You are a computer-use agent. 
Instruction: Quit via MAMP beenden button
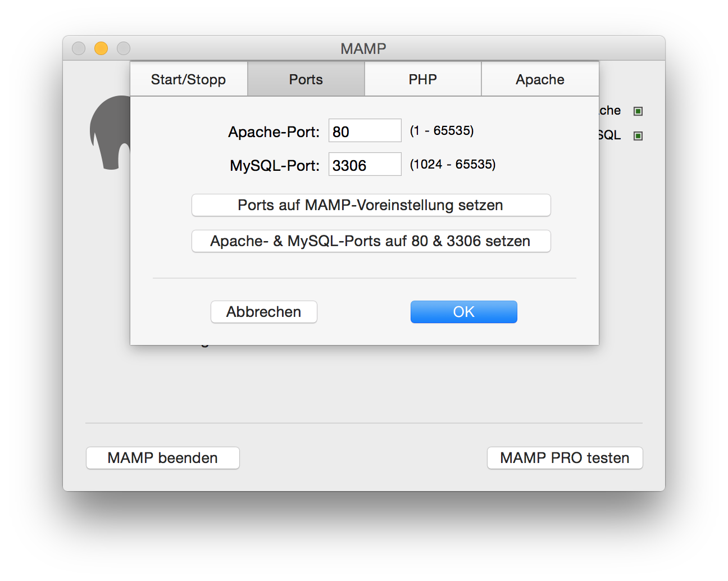click(163, 458)
